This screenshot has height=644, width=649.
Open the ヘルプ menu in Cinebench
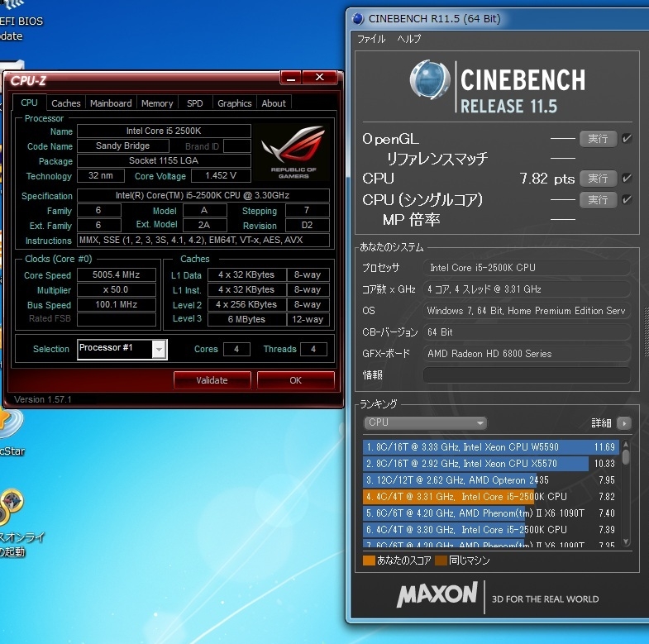coord(409,39)
